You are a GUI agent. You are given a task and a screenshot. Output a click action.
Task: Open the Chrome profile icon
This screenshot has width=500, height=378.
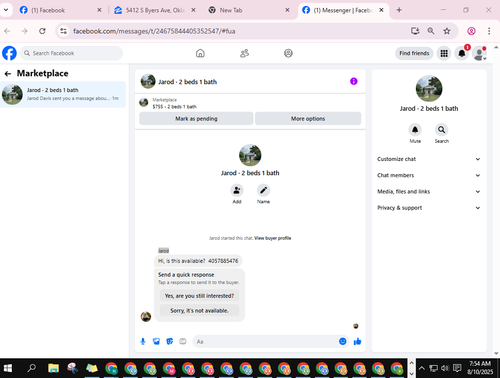(471, 31)
